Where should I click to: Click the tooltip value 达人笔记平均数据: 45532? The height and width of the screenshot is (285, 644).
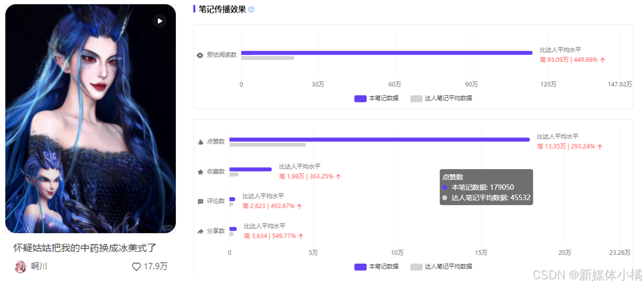(491, 198)
